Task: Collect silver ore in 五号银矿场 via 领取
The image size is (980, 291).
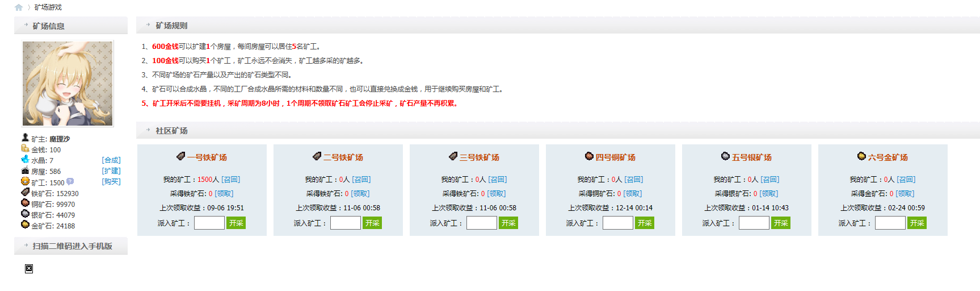Action: [768, 194]
